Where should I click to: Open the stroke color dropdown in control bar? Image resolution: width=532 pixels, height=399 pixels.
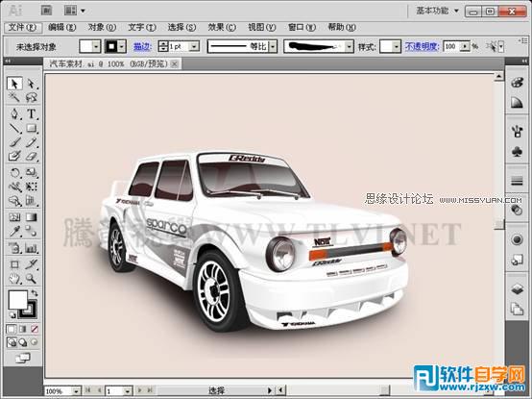coord(121,46)
